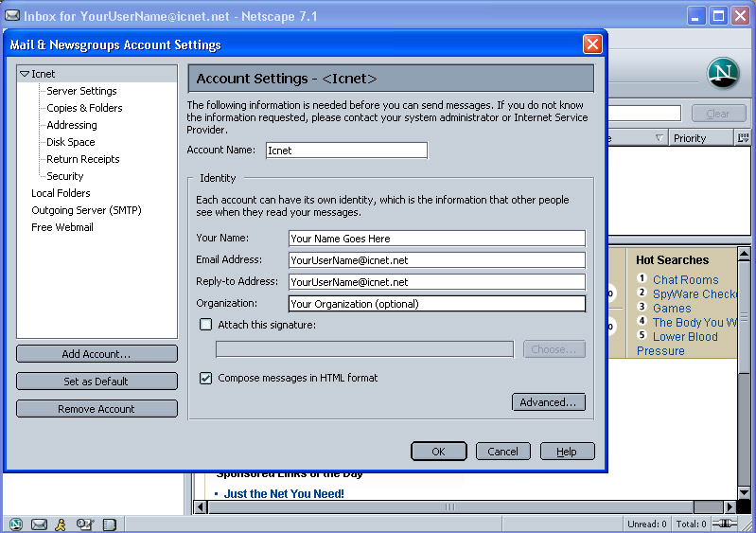756x533 pixels.
Task: Click the Unread: 0 status bar entry
Action: (646, 524)
